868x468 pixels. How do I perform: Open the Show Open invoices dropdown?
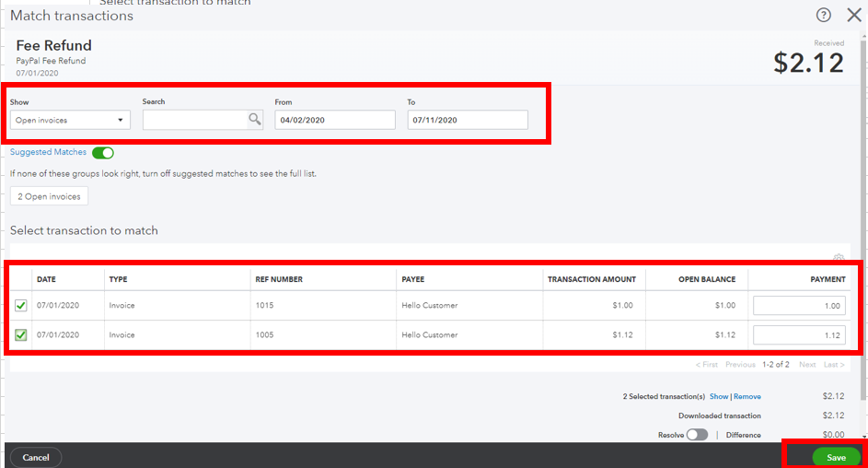pos(70,120)
